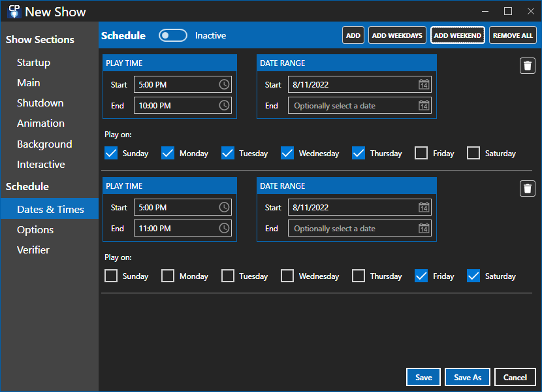Click second schedule Start date 8/11/2022 field
This screenshot has width=542, height=392.
(x=360, y=207)
